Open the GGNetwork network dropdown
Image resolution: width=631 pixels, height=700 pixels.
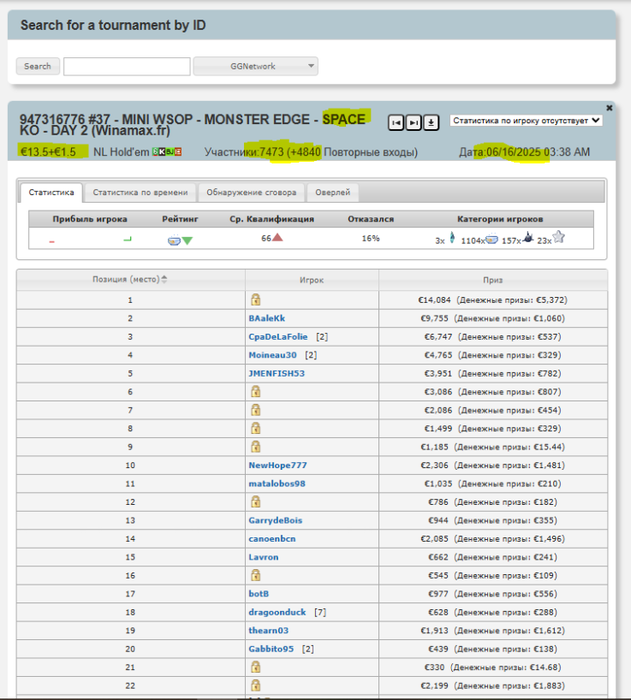click(x=255, y=66)
